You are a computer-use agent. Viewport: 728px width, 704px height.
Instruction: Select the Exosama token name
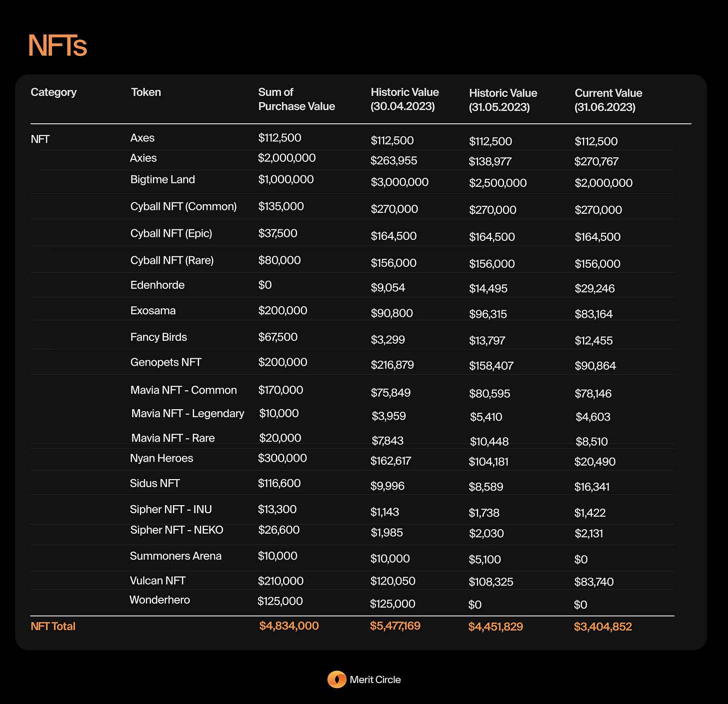click(x=153, y=310)
